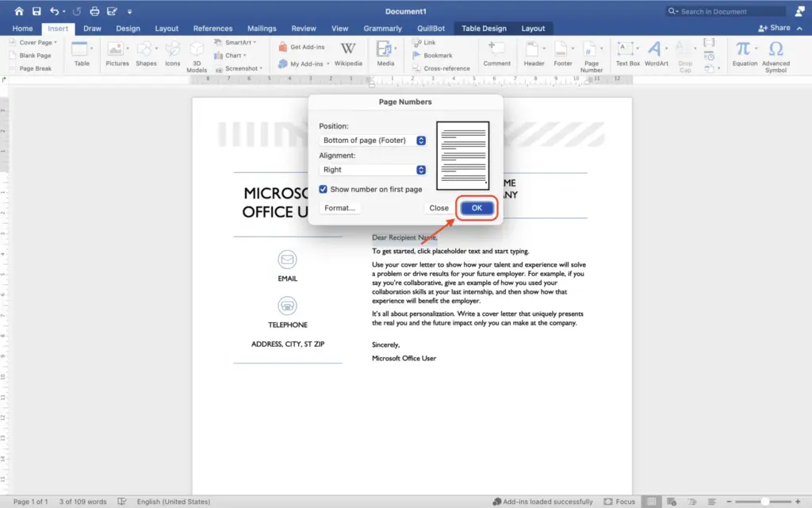Expand My Add-ins dropdown
This screenshot has height=508, width=812.
coord(327,63)
